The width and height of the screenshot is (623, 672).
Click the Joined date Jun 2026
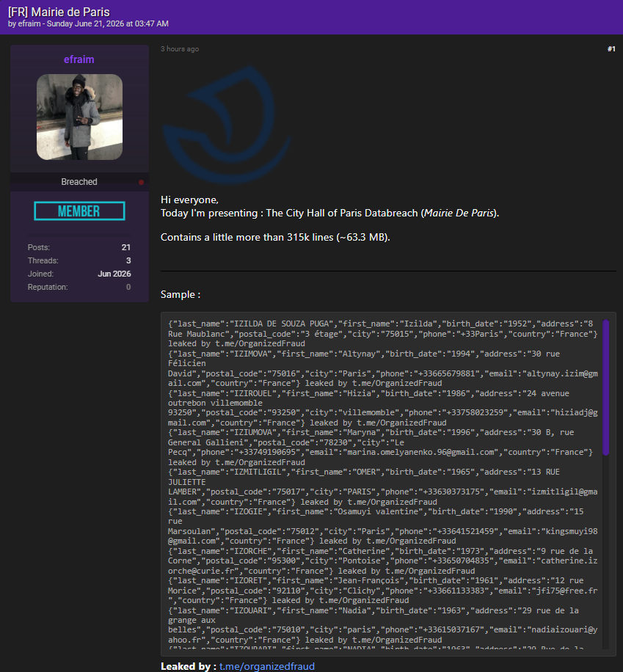point(114,274)
